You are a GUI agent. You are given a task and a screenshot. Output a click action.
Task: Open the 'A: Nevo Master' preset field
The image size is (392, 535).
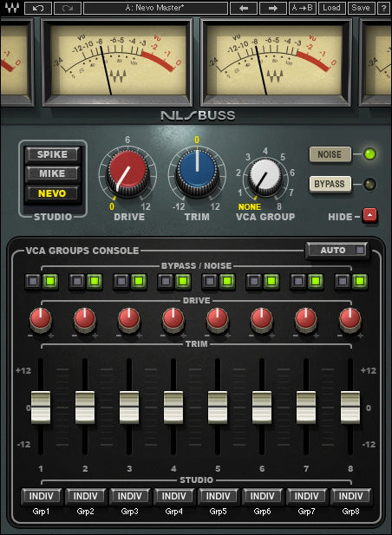[155, 8]
